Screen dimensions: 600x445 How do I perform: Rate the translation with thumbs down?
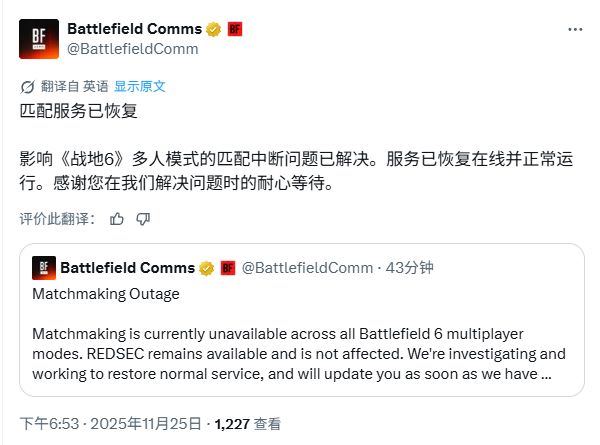[143, 218]
